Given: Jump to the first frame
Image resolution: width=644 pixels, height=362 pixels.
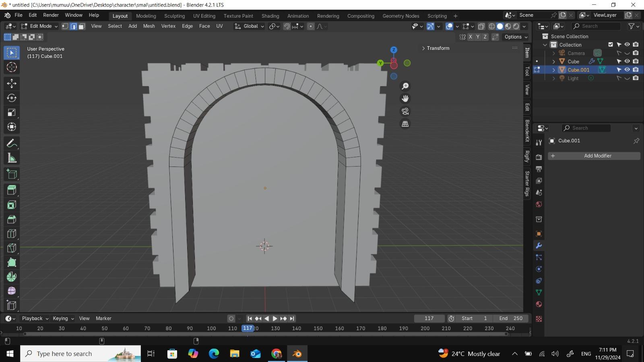Looking at the screenshot, I should (x=250, y=319).
